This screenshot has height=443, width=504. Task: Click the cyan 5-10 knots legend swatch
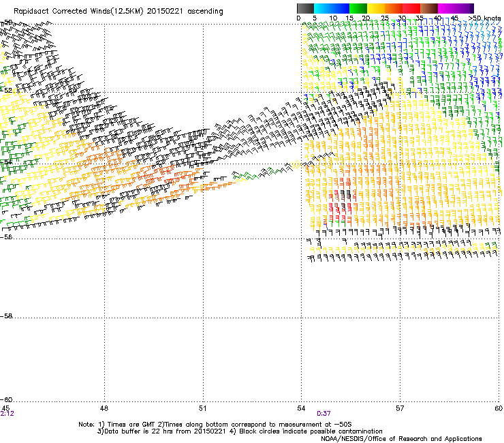tap(323, 8)
